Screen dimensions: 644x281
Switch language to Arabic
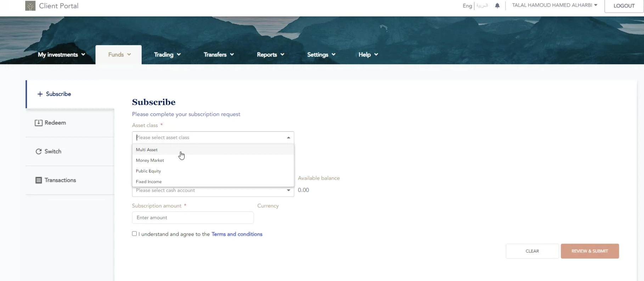(482, 6)
